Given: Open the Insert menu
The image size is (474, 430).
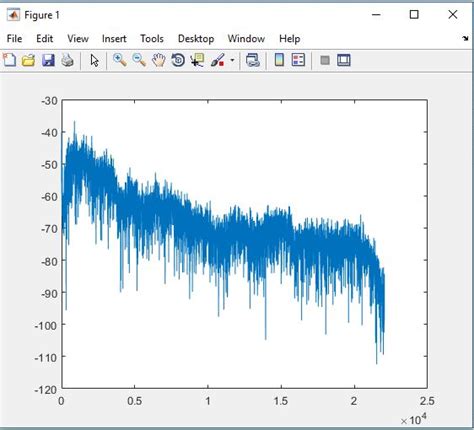Looking at the screenshot, I should click(x=114, y=39).
